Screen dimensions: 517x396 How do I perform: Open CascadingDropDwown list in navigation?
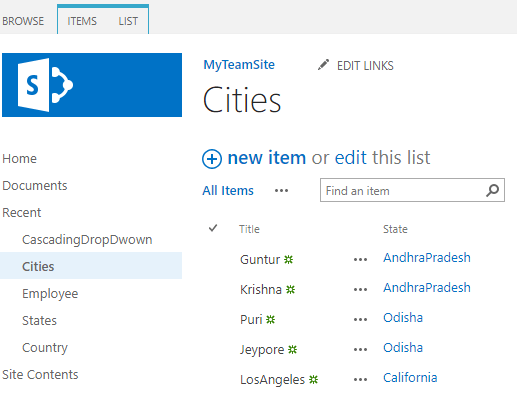pos(87,239)
